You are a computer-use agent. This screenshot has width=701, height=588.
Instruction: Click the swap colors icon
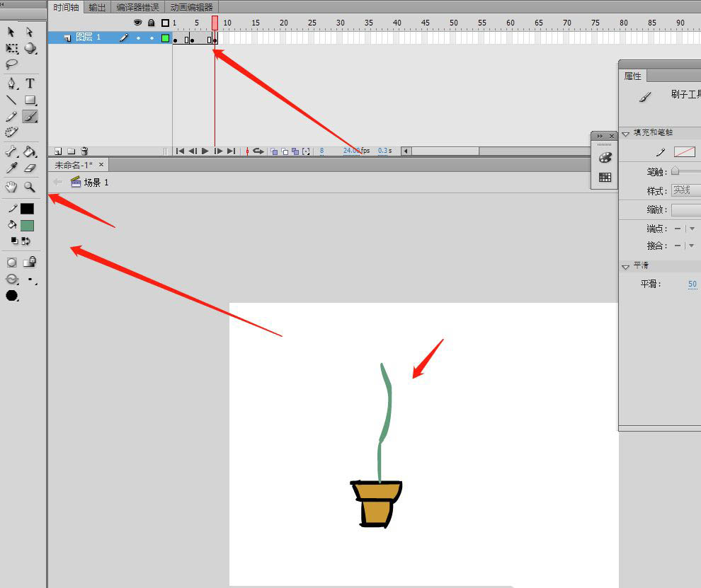point(26,241)
